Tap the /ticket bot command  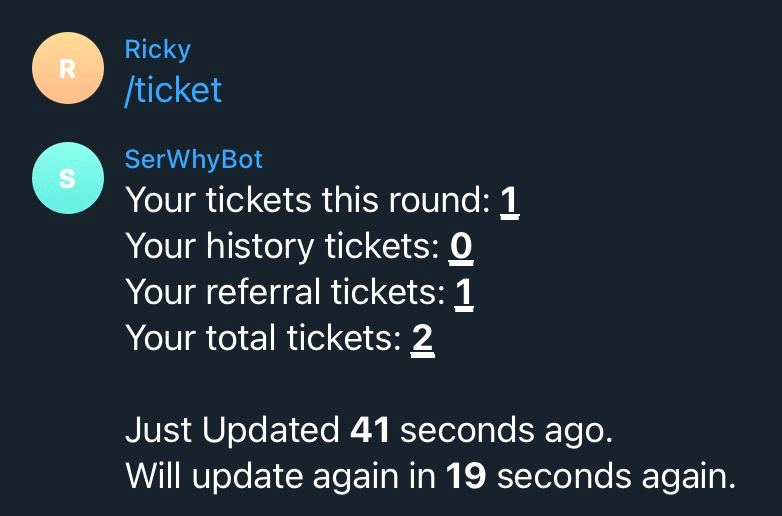click(x=173, y=91)
